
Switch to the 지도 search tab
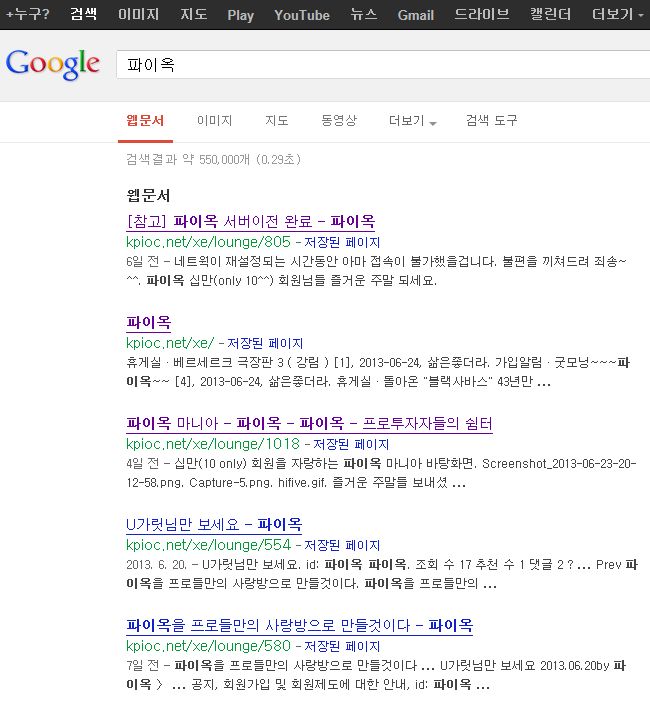tap(277, 121)
